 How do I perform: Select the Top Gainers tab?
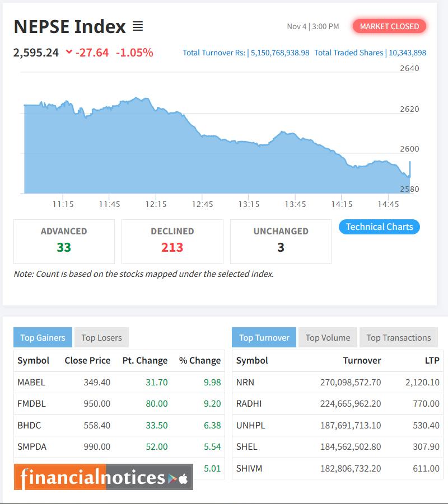(x=41, y=337)
